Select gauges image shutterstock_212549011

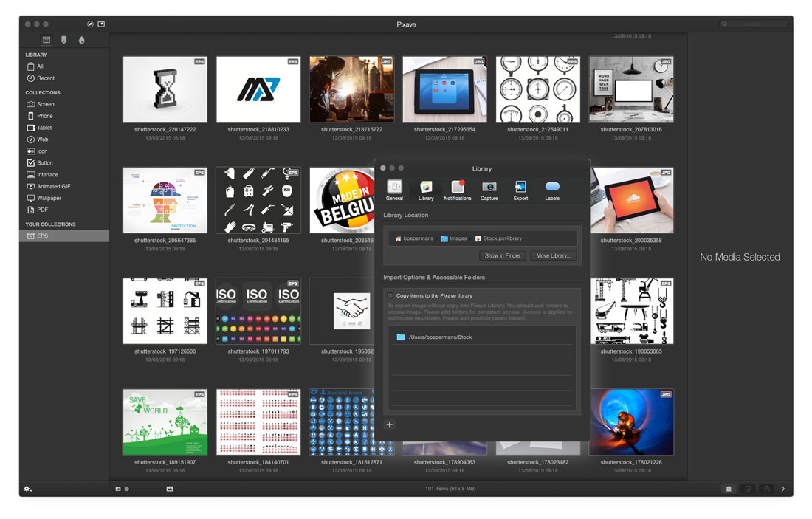pyautogui.click(x=538, y=89)
